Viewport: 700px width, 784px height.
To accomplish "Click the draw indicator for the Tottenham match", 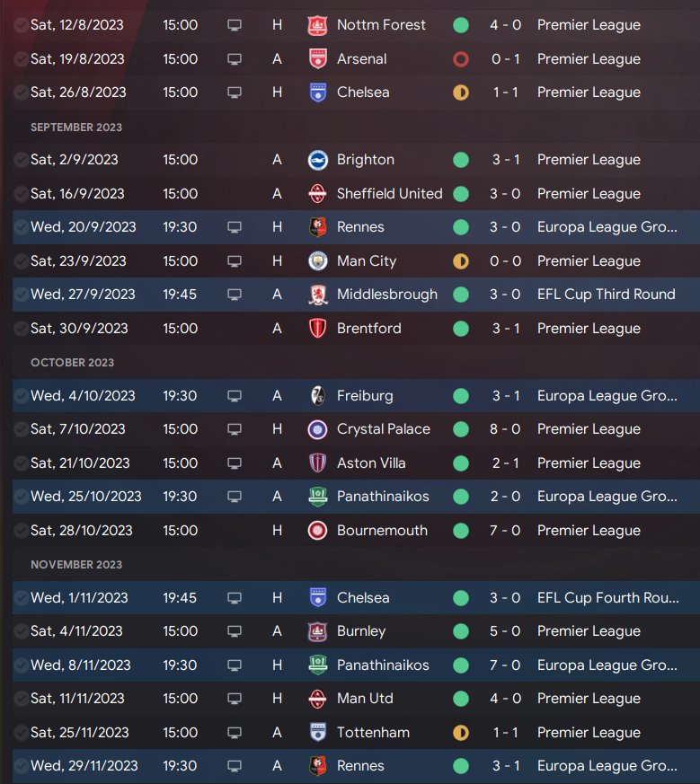I will click(x=461, y=733).
